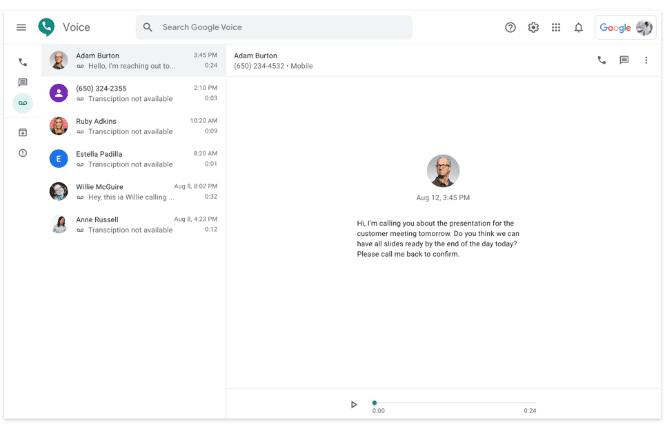Viewport: 671px width, 425px height.
Task: Click large Adam Burton photo in detail
Action: click(x=443, y=171)
